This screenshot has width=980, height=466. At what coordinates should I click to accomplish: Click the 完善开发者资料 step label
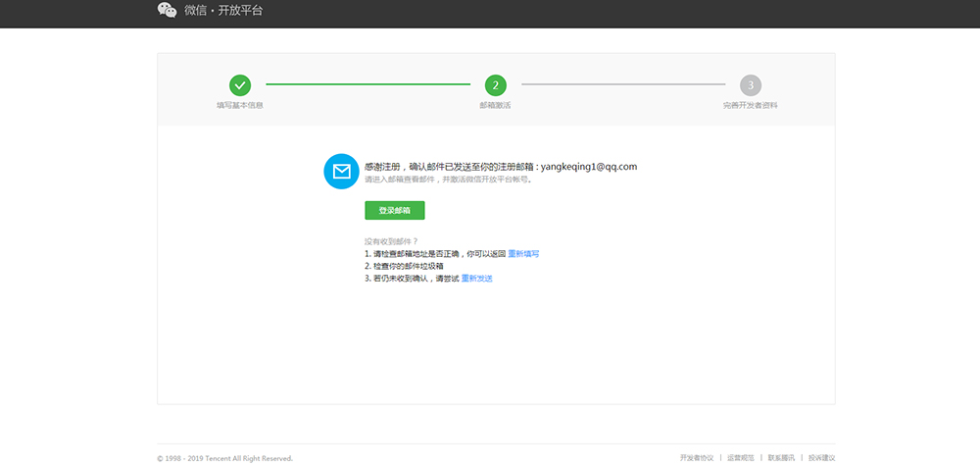click(751, 105)
